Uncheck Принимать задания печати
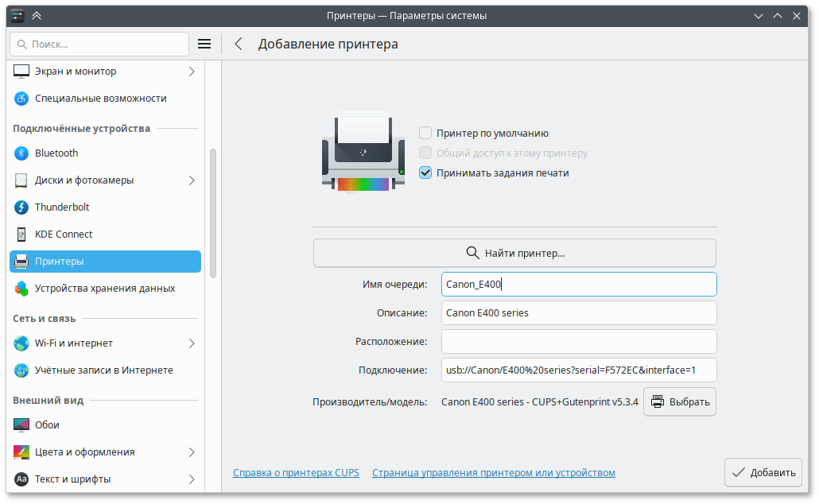The width and height of the screenshot is (819, 504). click(x=426, y=173)
